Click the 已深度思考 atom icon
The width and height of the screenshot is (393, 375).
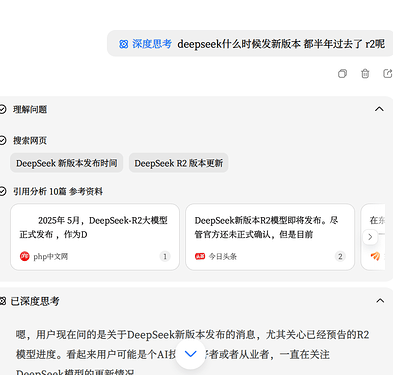tap(3, 301)
